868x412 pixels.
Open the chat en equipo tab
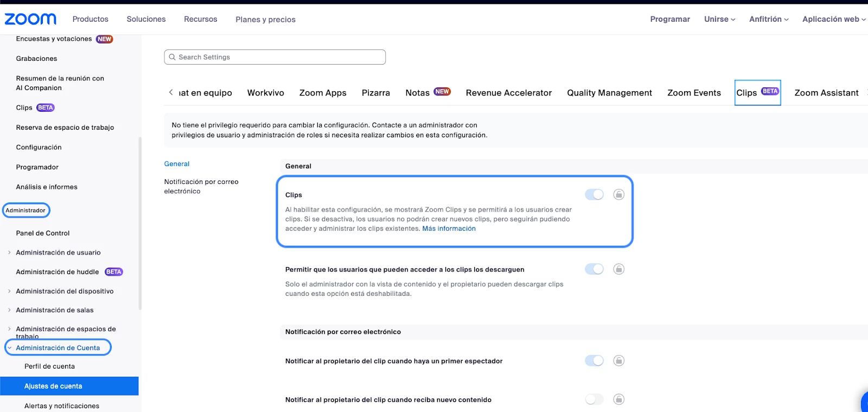(205, 93)
